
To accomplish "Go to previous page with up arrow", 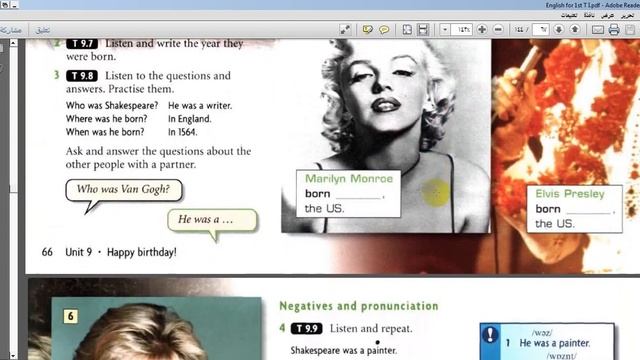I will [575, 29].
